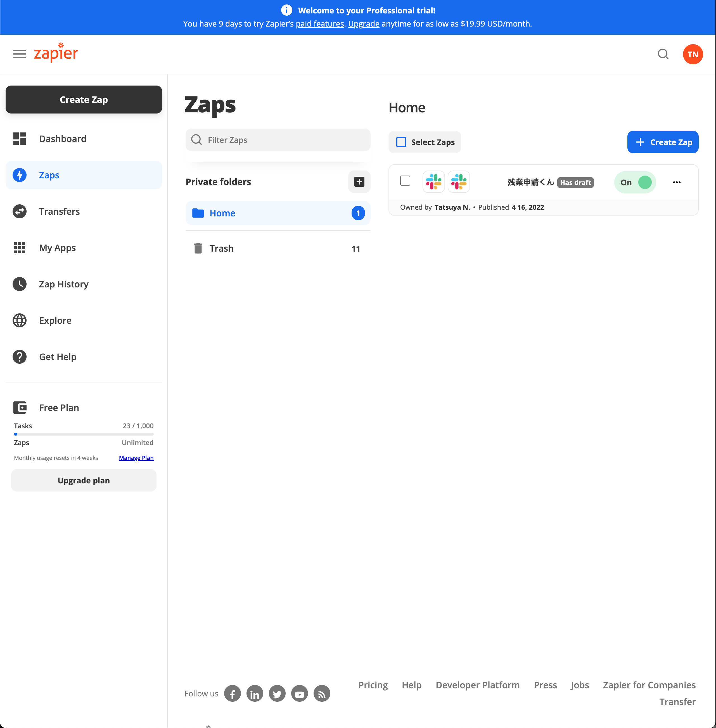
Task: Open the TN account avatar menu
Action: pyautogui.click(x=692, y=54)
